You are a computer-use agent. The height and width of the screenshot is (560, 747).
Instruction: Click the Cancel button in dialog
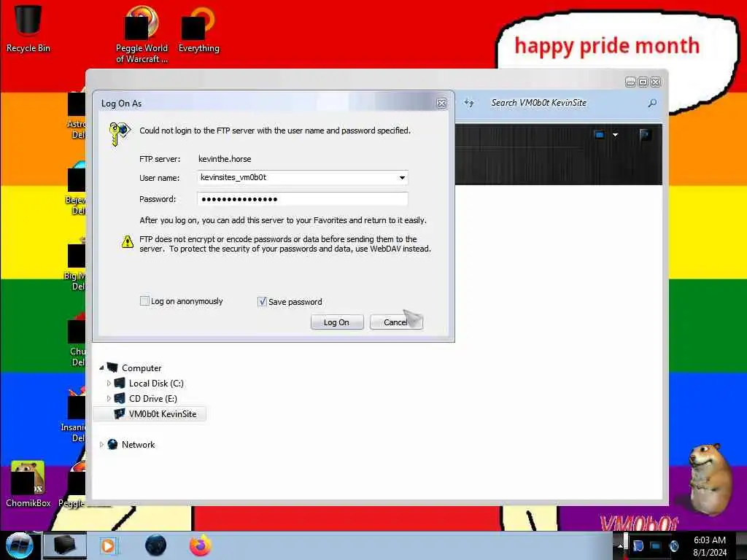[396, 322]
